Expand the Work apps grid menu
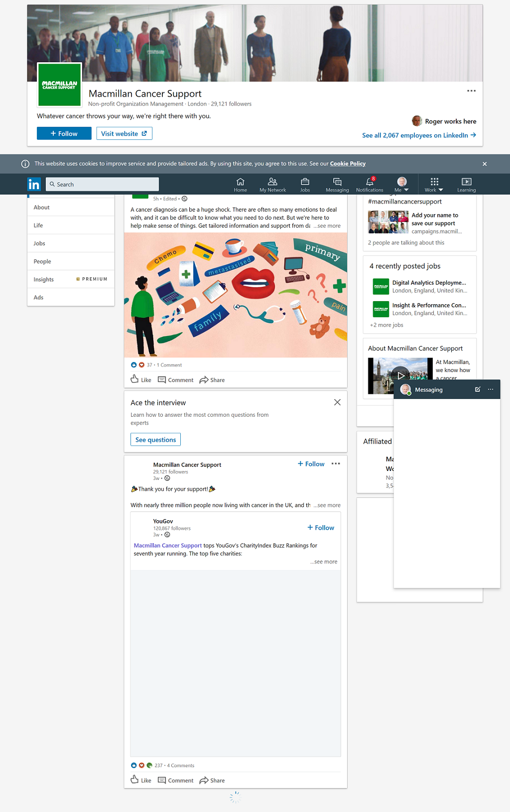Screen dimensions: 510x812 434,184
